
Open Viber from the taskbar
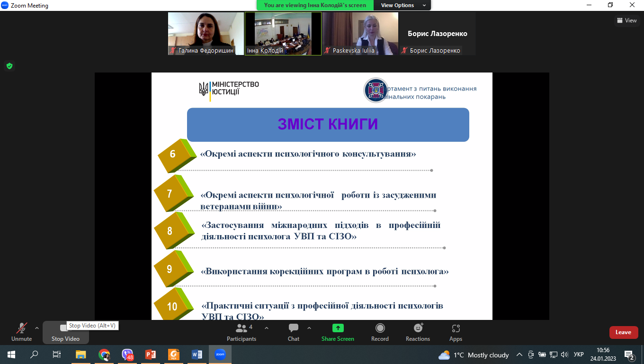pyautogui.click(x=127, y=355)
